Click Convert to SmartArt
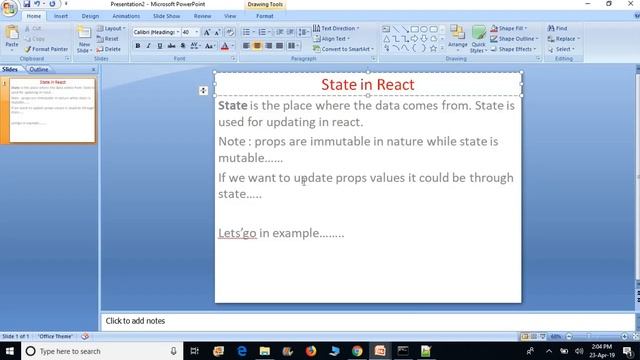This screenshot has width=640, height=360. tap(344, 49)
